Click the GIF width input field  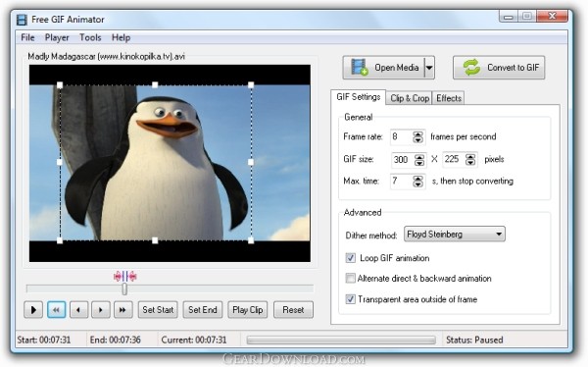click(403, 160)
